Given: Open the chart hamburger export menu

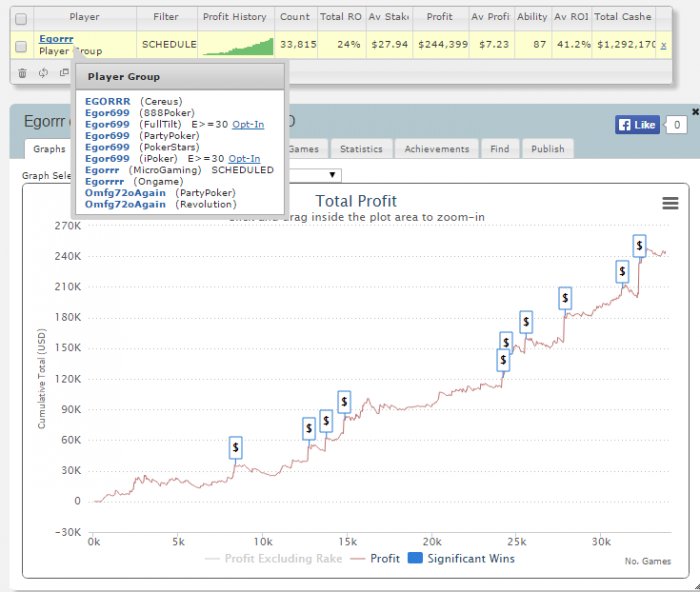Looking at the screenshot, I should [x=670, y=203].
